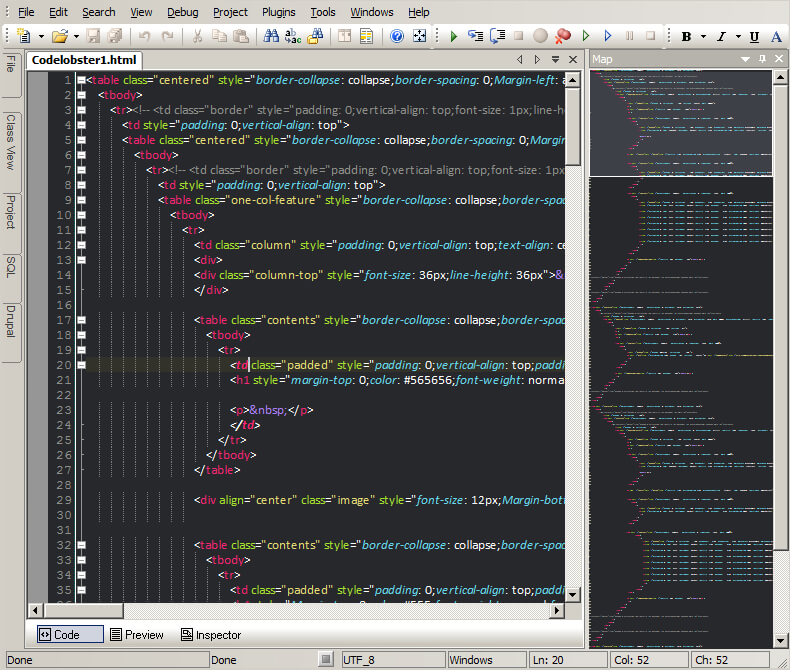Switch to Preview view

pyautogui.click(x=136, y=635)
